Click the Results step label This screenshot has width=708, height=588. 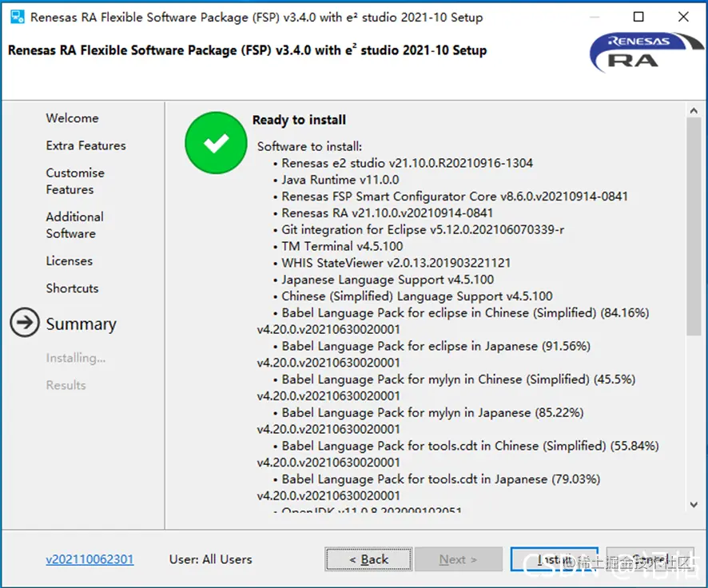(66, 385)
